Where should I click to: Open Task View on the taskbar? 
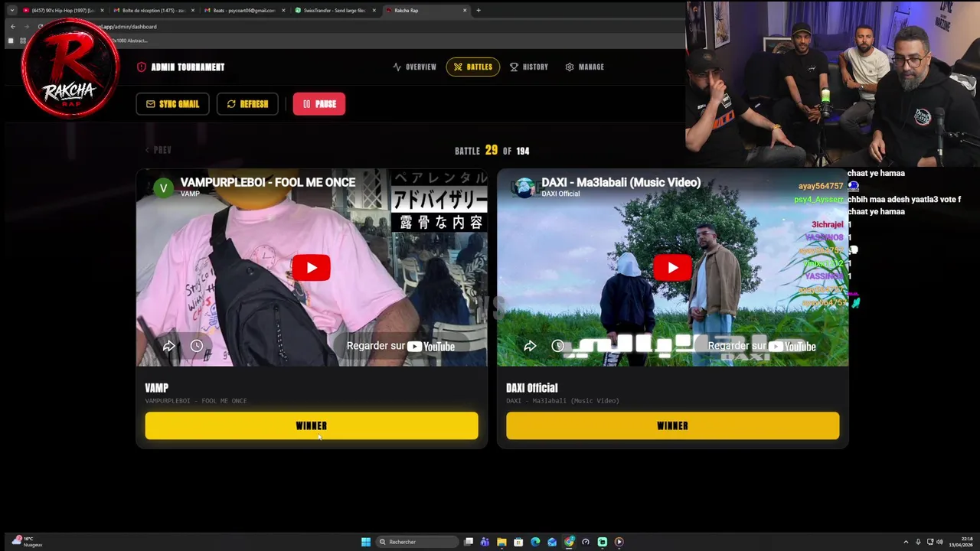(x=469, y=542)
